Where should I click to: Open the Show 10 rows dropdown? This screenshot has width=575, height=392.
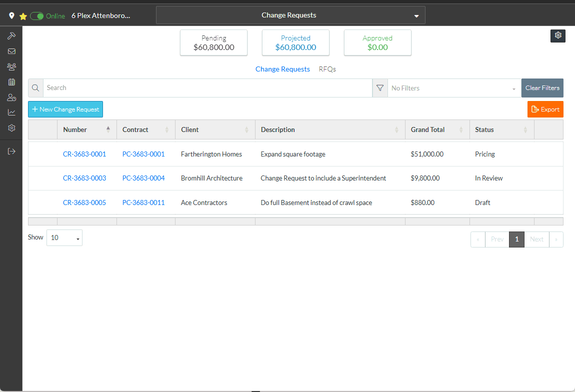[64, 238]
